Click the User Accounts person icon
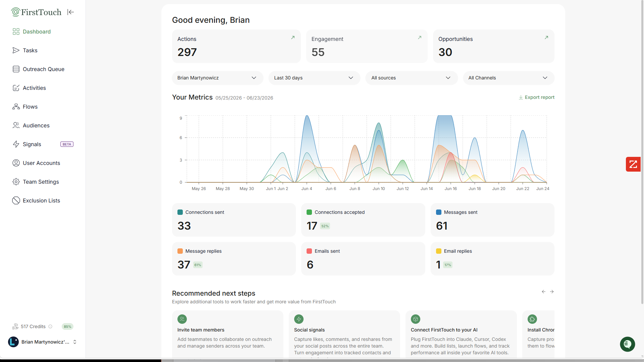Image resolution: width=644 pixels, height=362 pixels. [x=16, y=163]
